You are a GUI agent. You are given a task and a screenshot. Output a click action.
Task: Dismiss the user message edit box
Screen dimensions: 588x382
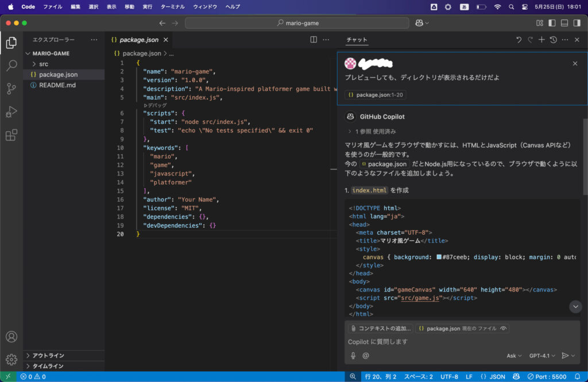[575, 64]
